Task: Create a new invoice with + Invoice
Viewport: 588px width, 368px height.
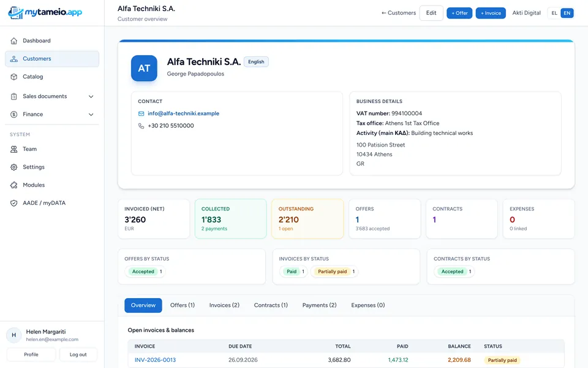Action: pos(491,13)
